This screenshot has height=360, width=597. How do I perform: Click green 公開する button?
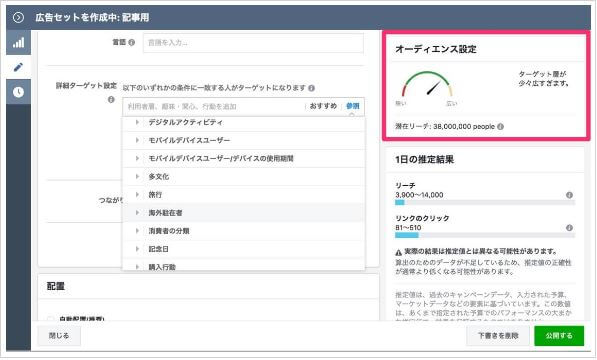(559, 336)
